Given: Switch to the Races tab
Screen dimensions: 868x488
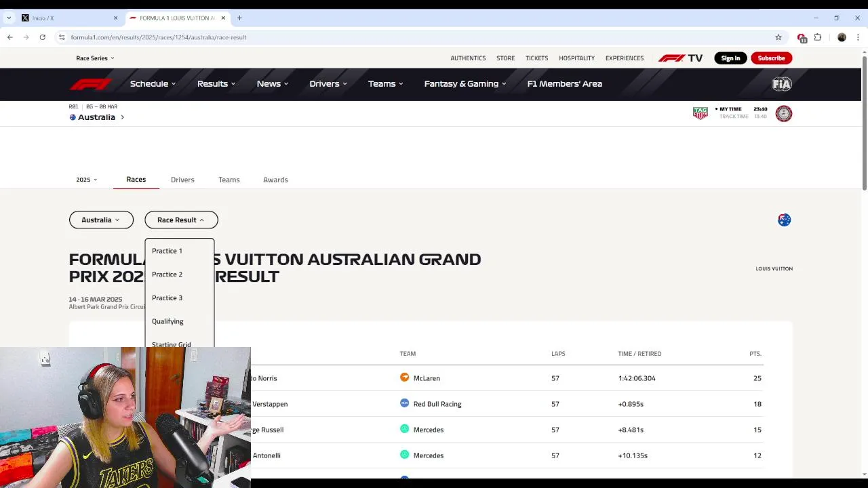Looking at the screenshot, I should point(136,180).
